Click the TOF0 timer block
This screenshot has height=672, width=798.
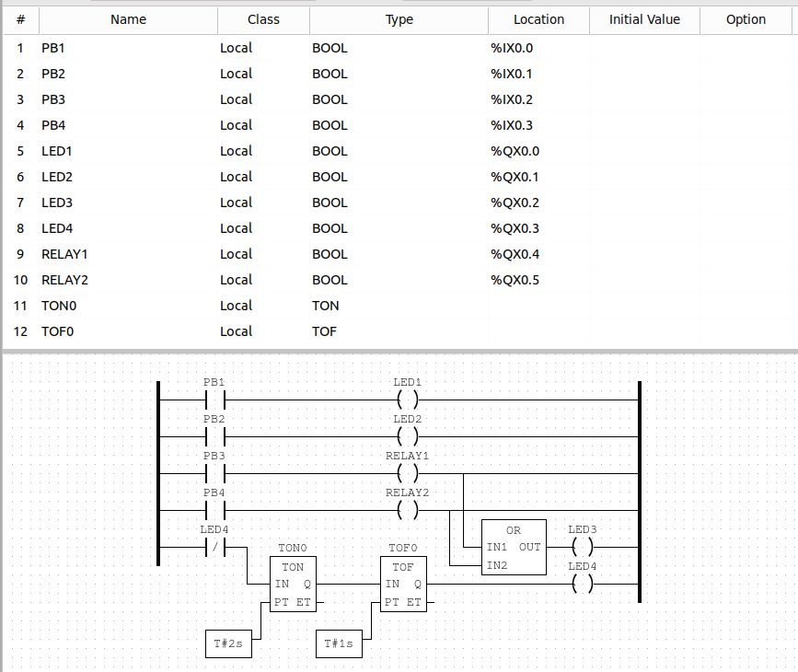403,584
